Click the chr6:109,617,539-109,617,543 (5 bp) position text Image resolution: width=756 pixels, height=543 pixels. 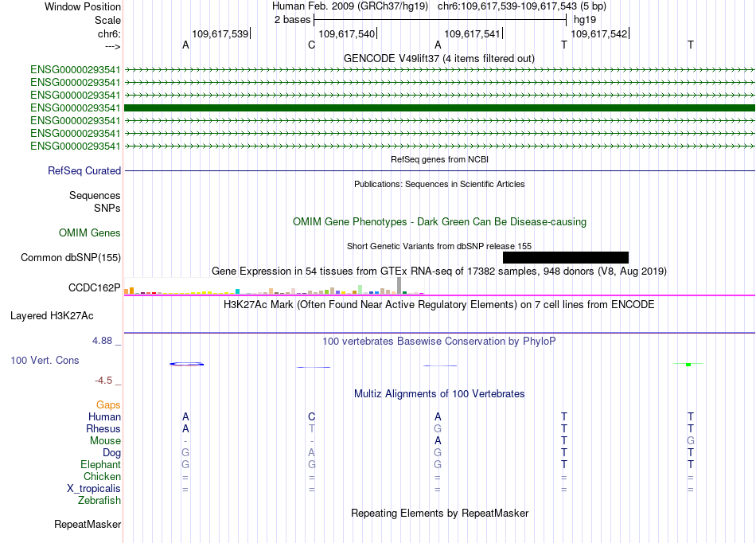coord(522,6)
